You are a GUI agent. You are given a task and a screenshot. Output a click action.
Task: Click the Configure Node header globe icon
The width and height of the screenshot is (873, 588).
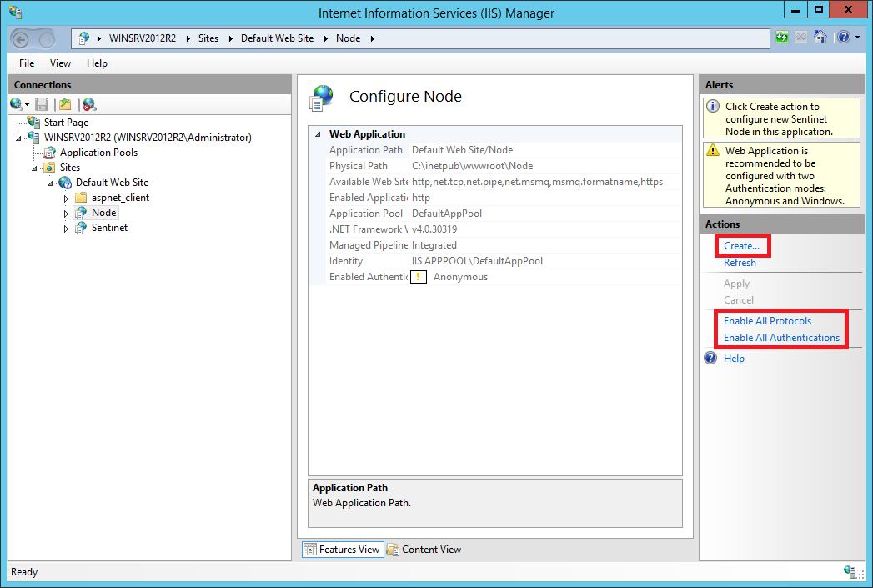(322, 98)
